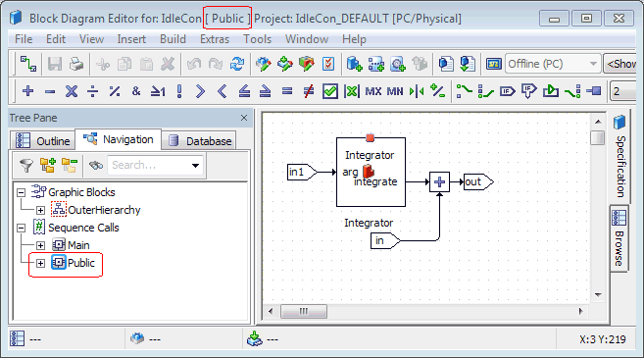Viewport: 644px width, 358px height.
Task: Click the horizontal scrollbar thumb in diagram
Action: pyautogui.click(x=304, y=311)
